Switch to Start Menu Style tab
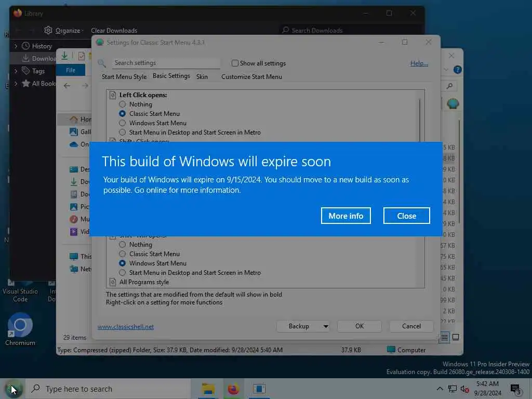Screen dimensions: 532x399 coord(124,77)
